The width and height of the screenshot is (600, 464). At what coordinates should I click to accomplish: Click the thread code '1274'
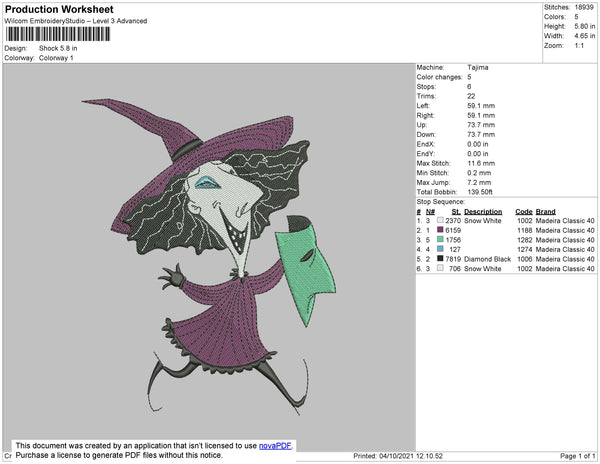tap(525, 249)
